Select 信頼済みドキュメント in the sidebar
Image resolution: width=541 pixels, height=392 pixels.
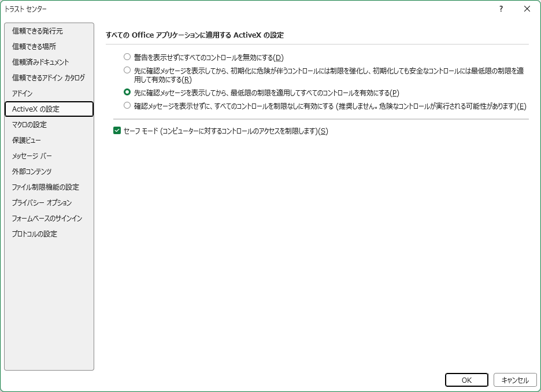(49, 62)
